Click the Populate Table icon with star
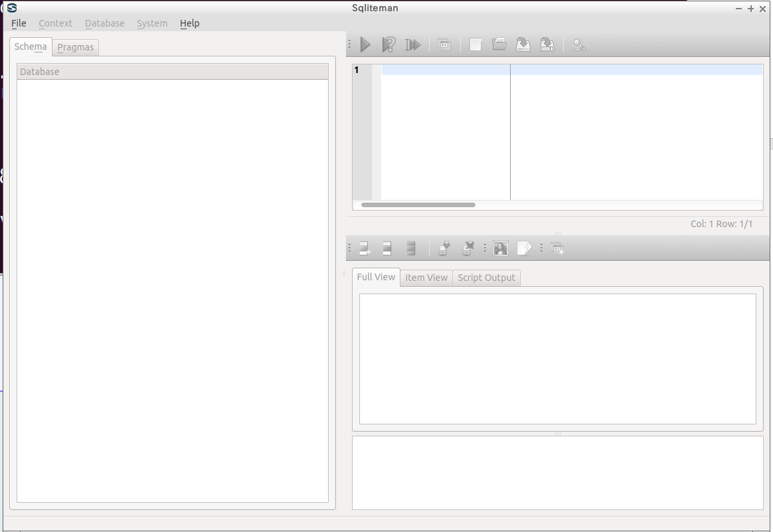This screenshot has height=532, width=773. (x=557, y=248)
